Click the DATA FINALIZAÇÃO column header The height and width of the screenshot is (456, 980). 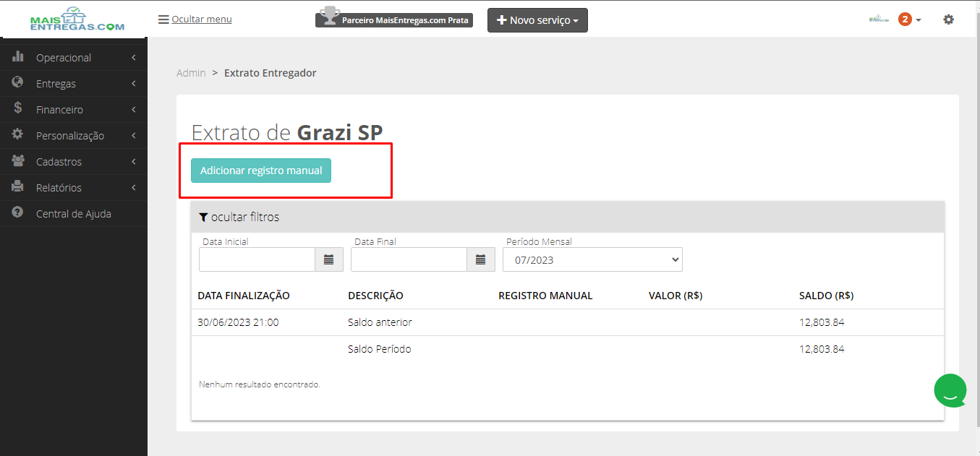coord(244,296)
